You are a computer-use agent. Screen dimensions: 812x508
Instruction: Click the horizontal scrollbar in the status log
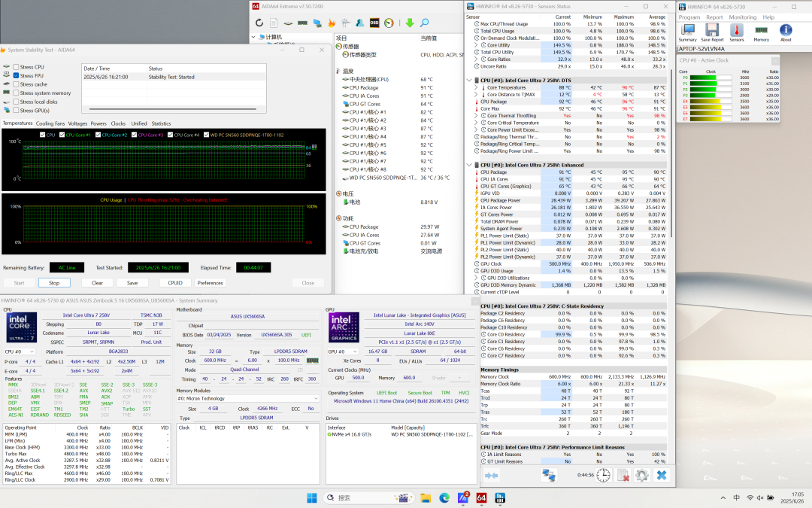pos(173,109)
